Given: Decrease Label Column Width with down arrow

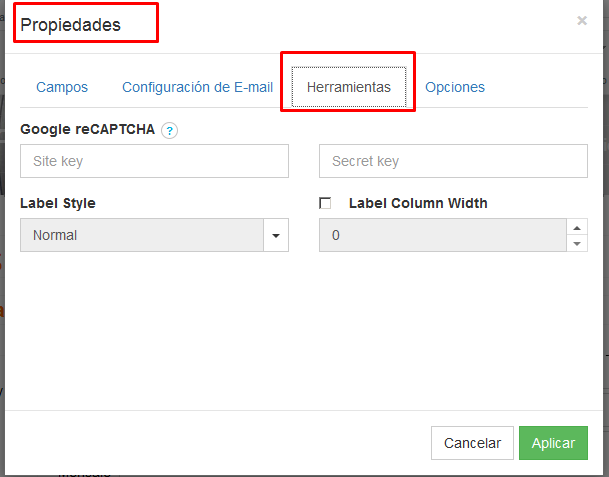Looking at the screenshot, I should click(577, 244).
